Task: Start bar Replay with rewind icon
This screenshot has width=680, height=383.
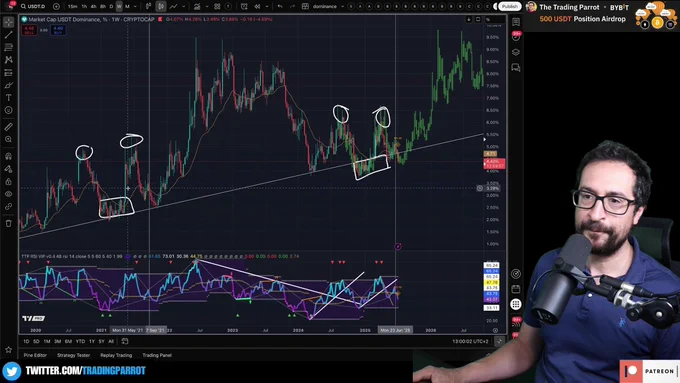Action: tap(257, 7)
